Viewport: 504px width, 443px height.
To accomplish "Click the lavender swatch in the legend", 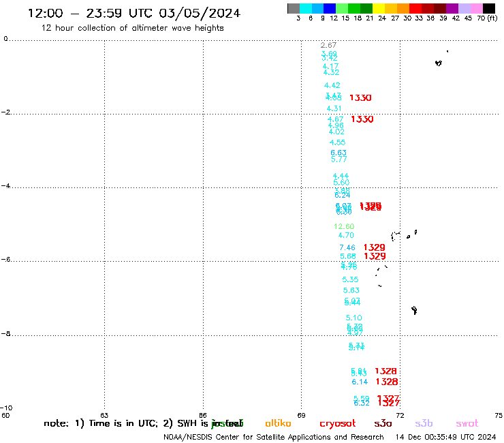I will pos(464,8).
